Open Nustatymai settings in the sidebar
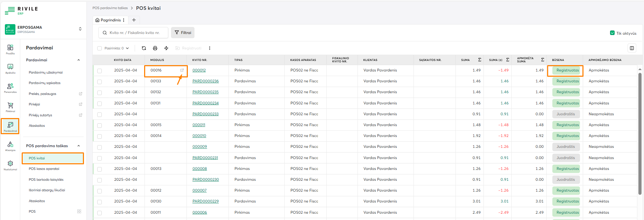The height and width of the screenshot is (220, 644). [x=10, y=165]
